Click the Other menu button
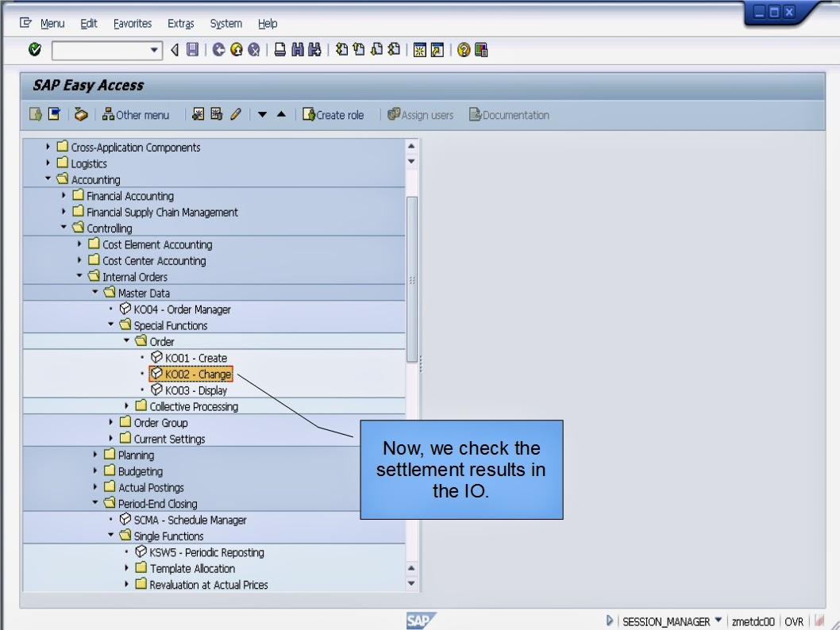The width and height of the screenshot is (840, 630). click(x=136, y=114)
